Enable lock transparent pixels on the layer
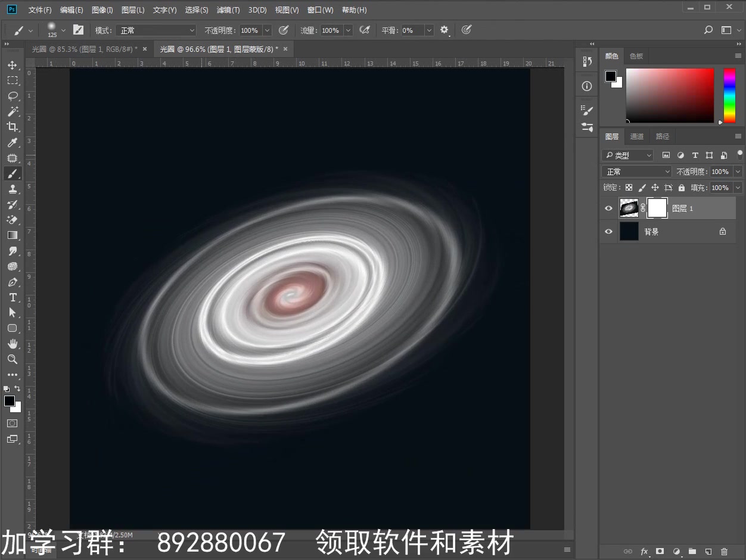This screenshot has width=746, height=560. coord(628,187)
